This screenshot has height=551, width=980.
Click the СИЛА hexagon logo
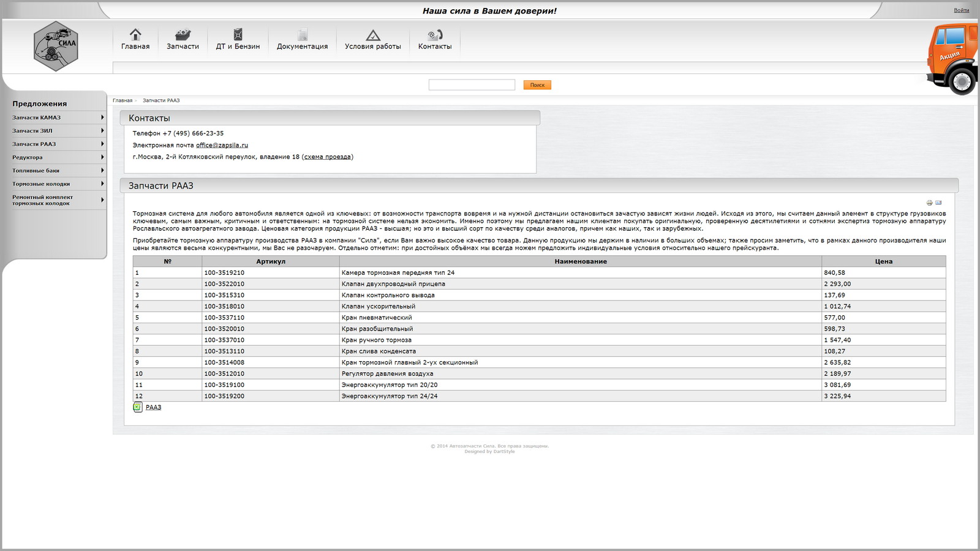pyautogui.click(x=56, y=46)
